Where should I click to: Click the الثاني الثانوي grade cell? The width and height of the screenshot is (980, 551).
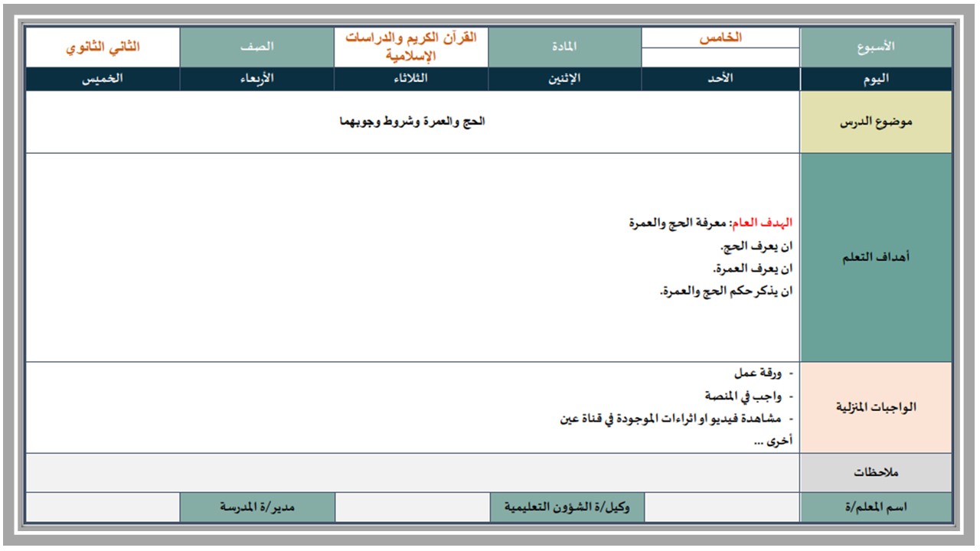pos(103,47)
